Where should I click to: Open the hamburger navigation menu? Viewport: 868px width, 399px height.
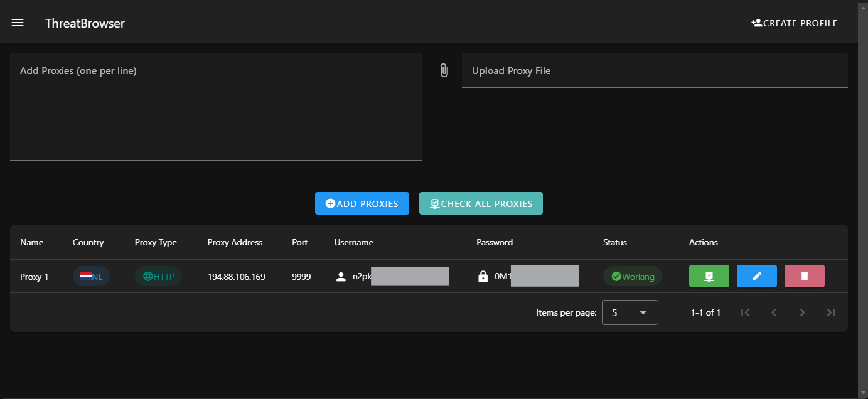point(18,23)
